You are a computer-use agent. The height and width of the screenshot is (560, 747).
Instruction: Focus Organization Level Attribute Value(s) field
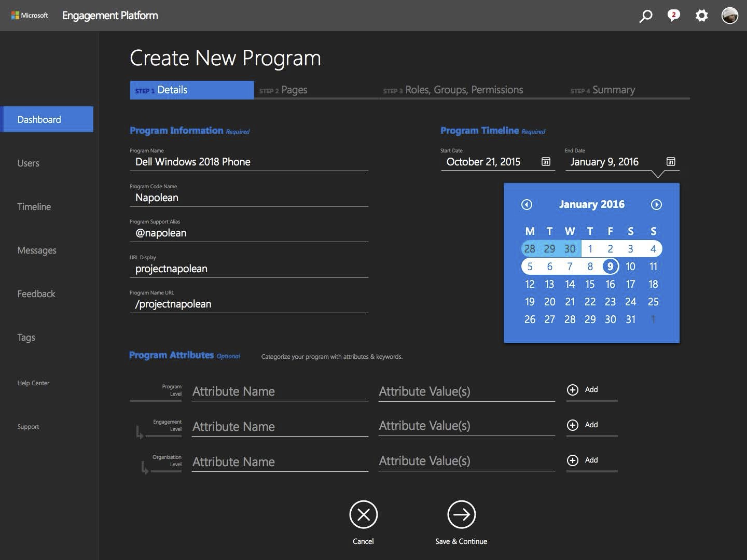click(x=467, y=461)
